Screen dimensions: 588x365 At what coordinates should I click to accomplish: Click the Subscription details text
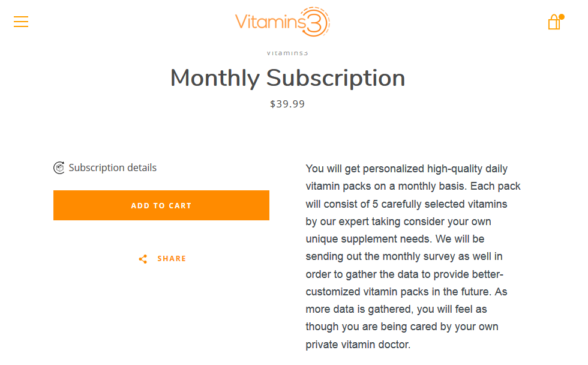tap(112, 167)
